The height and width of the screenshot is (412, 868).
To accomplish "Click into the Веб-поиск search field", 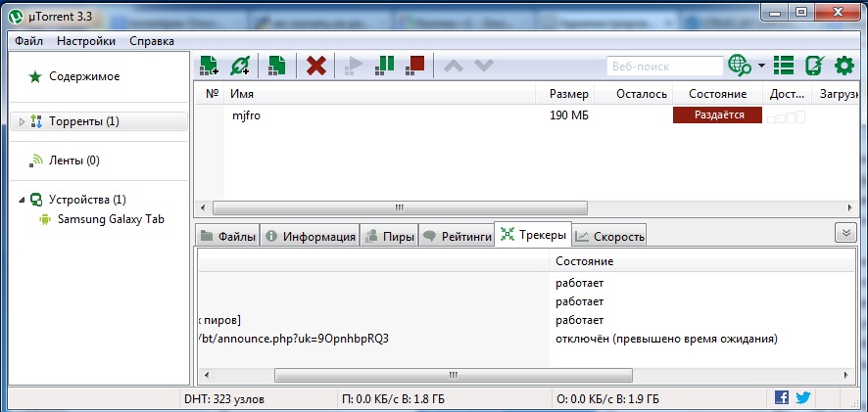I will [662, 66].
